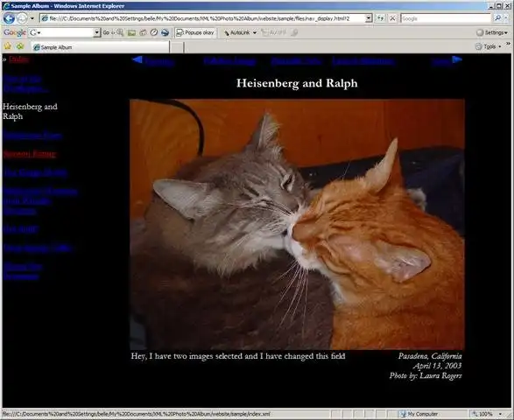Click the first blue sidebar album link

[25, 84]
